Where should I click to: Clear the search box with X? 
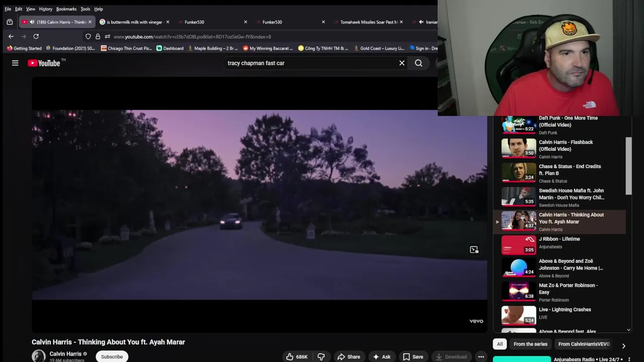click(x=402, y=63)
